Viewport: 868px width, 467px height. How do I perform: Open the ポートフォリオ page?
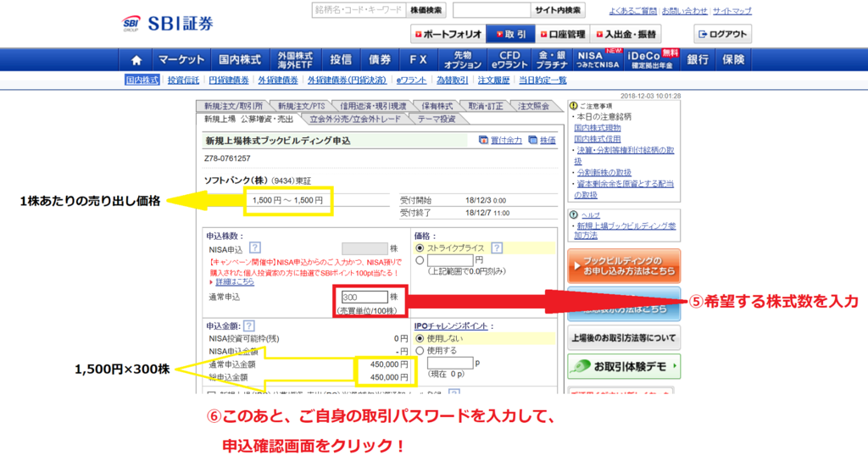click(448, 34)
